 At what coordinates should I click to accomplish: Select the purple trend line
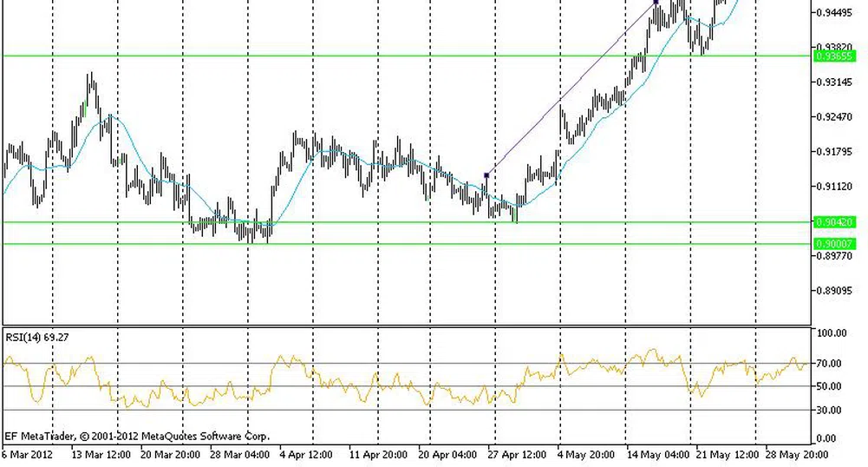pyautogui.click(x=571, y=89)
